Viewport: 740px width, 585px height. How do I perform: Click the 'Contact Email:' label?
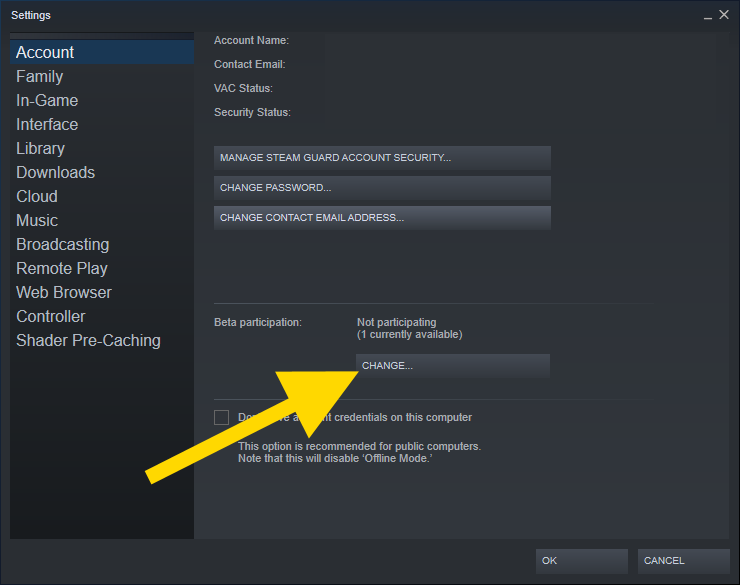(x=249, y=64)
